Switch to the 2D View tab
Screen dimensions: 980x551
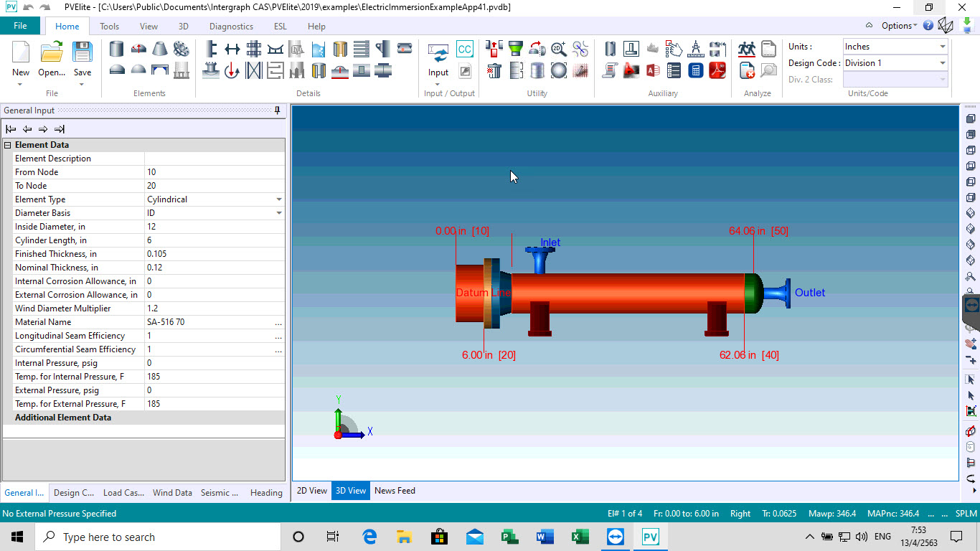(312, 491)
